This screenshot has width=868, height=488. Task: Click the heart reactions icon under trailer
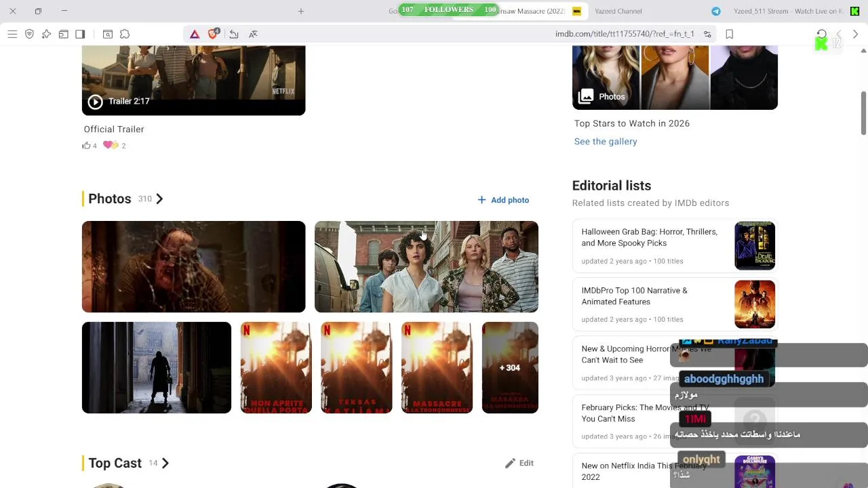[111, 145]
